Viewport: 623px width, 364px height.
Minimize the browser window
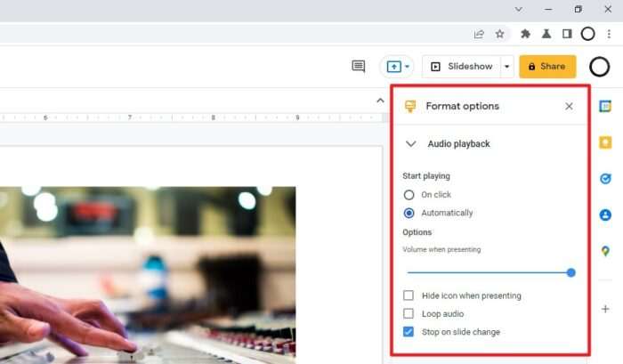pyautogui.click(x=548, y=9)
